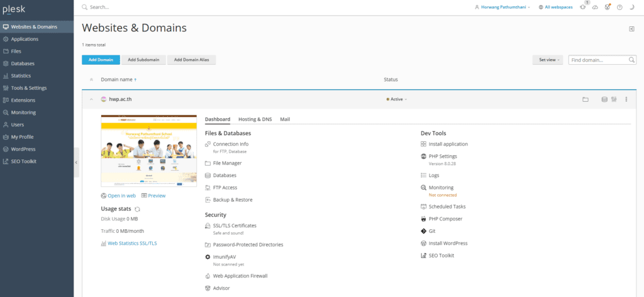Refresh usage stats with the reload icon
The image size is (644, 297).
[x=138, y=208]
